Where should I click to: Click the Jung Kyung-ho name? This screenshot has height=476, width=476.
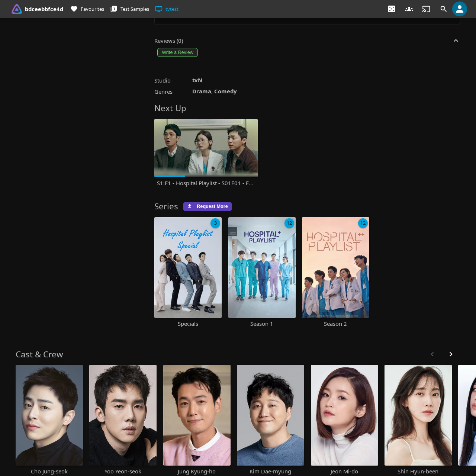(x=197, y=472)
